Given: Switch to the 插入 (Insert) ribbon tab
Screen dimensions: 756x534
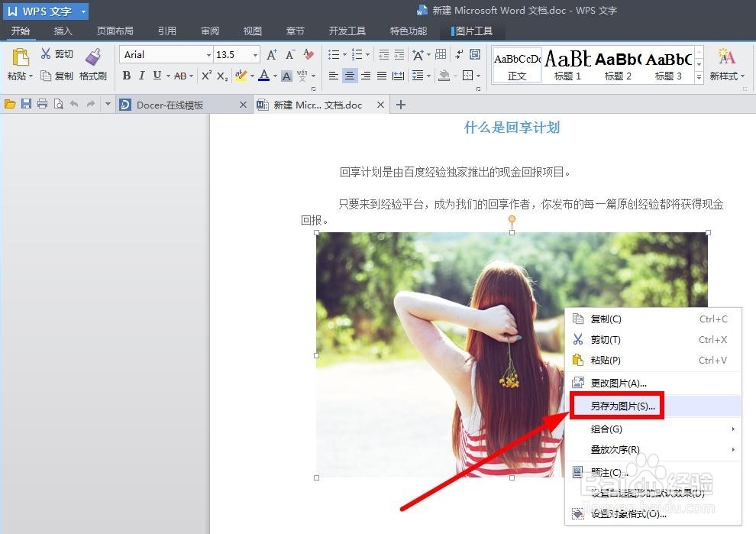Looking at the screenshot, I should 63,31.
